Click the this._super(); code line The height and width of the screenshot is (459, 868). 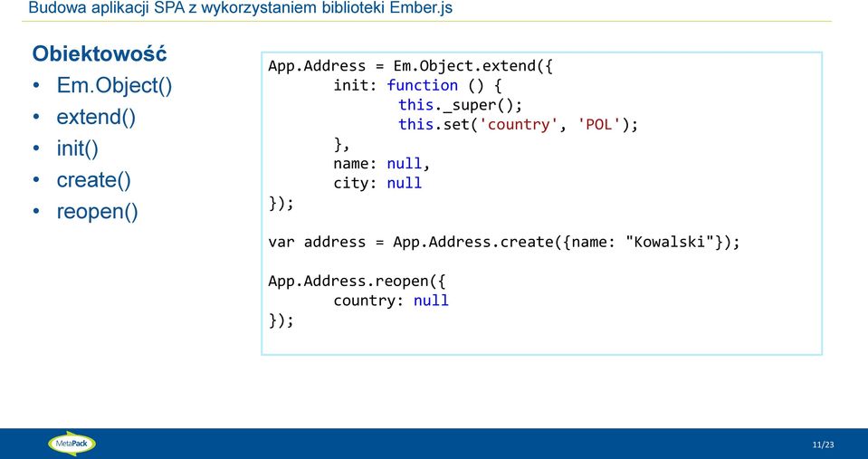(x=460, y=105)
